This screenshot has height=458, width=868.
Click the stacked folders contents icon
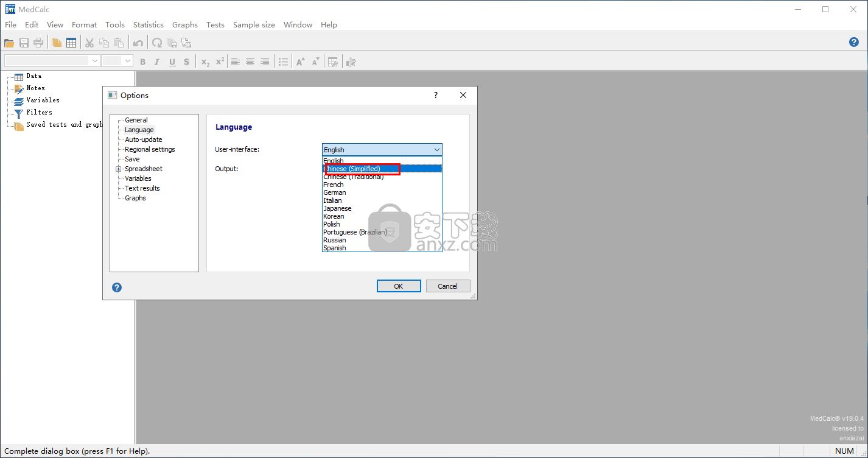[x=57, y=43]
